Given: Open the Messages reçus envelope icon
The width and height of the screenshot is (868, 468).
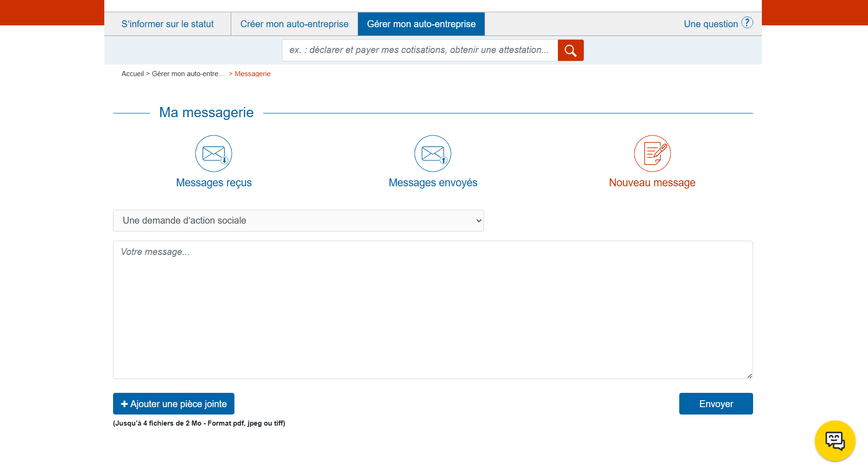Looking at the screenshot, I should [214, 154].
